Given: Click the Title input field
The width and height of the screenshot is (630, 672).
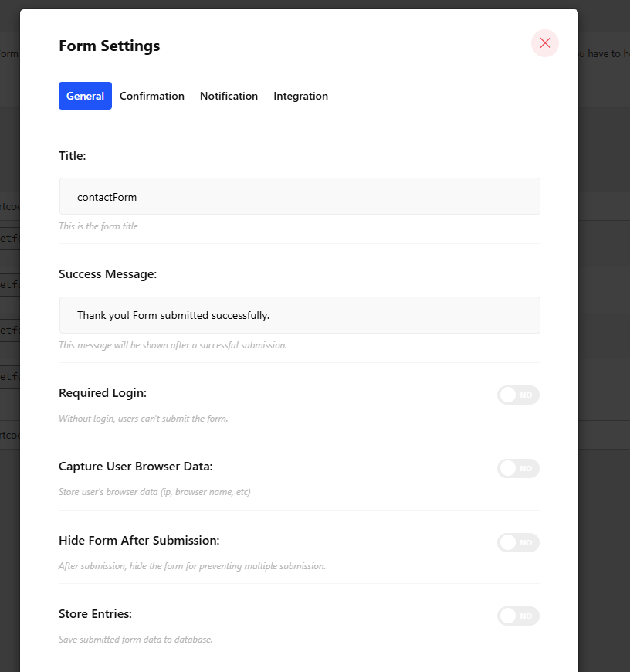Looking at the screenshot, I should pyautogui.click(x=300, y=196).
